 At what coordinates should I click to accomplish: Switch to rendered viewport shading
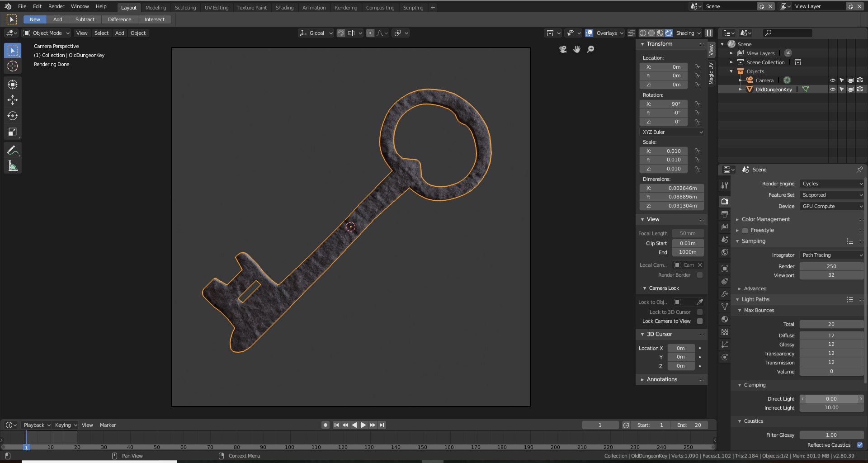(669, 33)
